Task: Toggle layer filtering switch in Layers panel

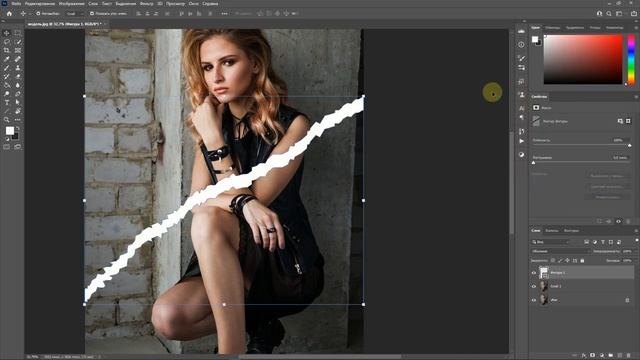Action: (637, 241)
